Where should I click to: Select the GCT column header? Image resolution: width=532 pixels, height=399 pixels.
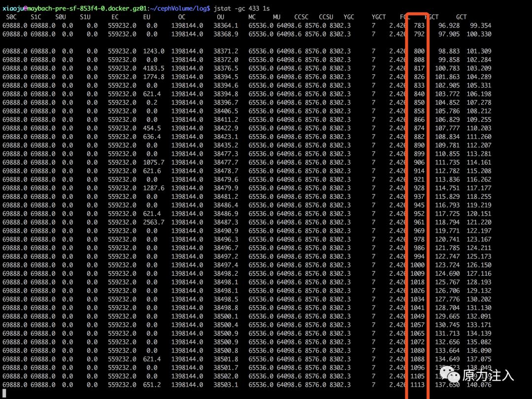click(x=461, y=17)
